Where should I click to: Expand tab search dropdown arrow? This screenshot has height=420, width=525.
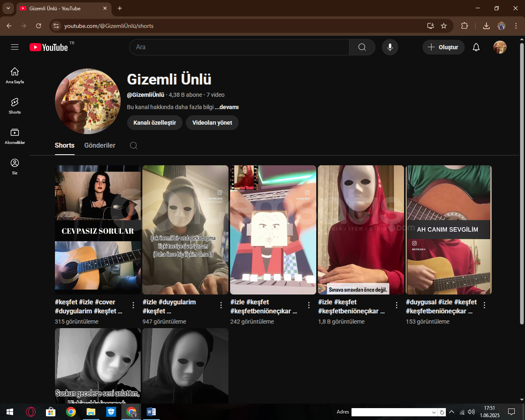8,8
